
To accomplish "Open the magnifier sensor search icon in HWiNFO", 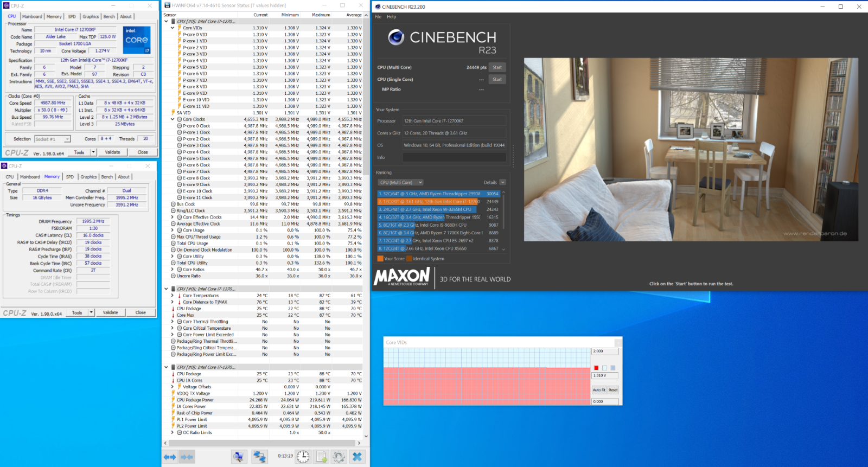I will 239,457.
